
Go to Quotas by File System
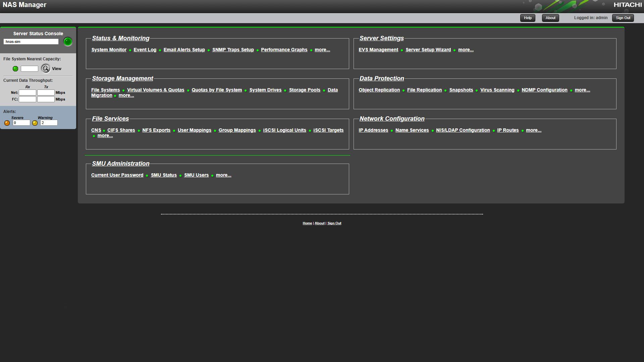pos(217,90)
